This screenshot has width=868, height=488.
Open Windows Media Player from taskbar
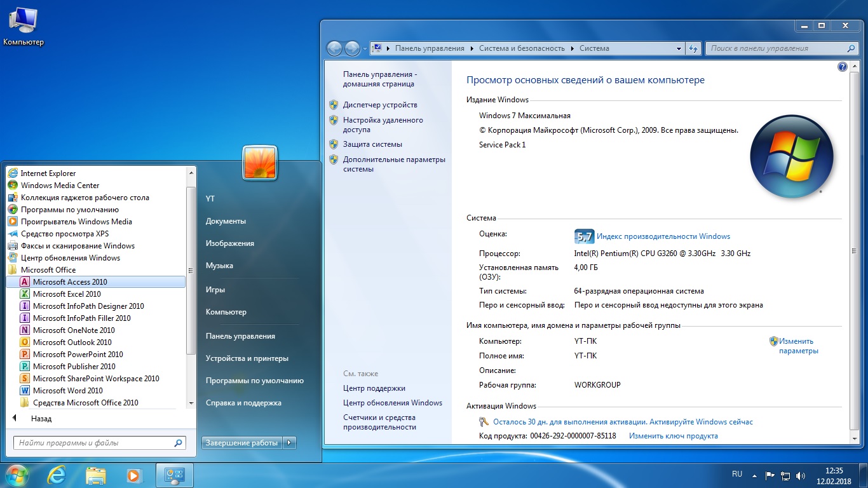click(133, 475)
